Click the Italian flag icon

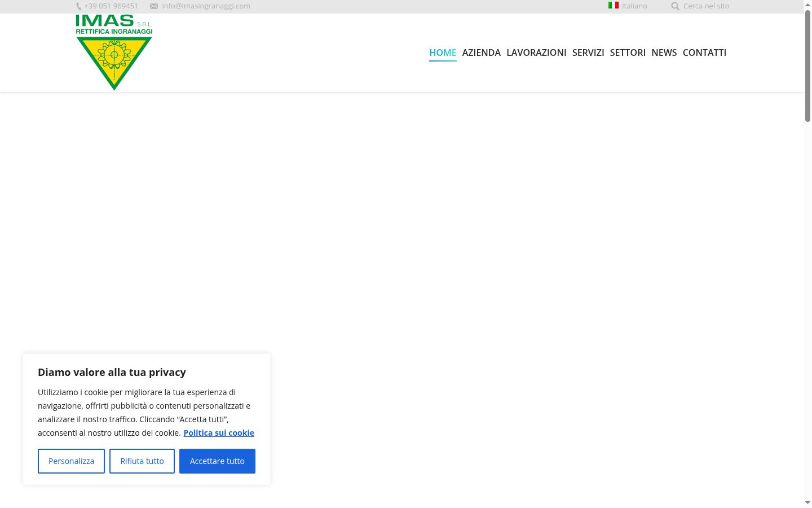(x=614, y=5)
